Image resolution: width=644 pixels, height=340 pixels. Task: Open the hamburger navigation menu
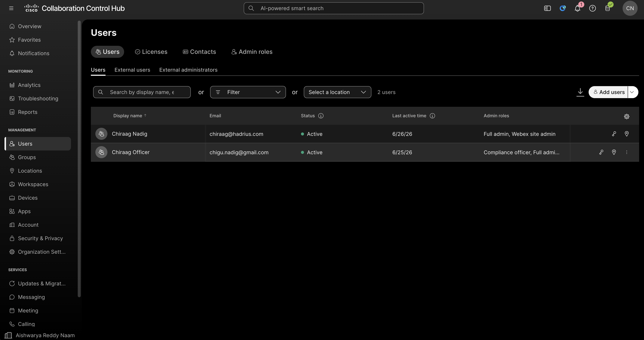[x=11, y=8]
